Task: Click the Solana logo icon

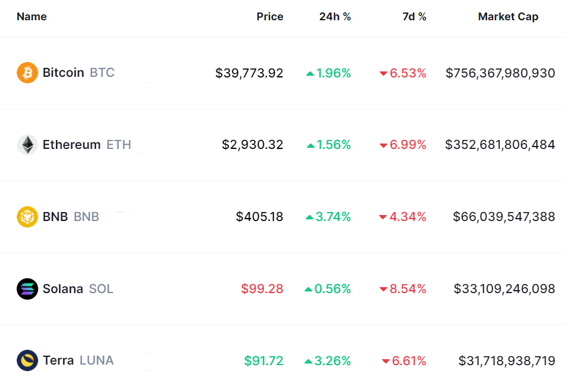Action: pos(27,289)
